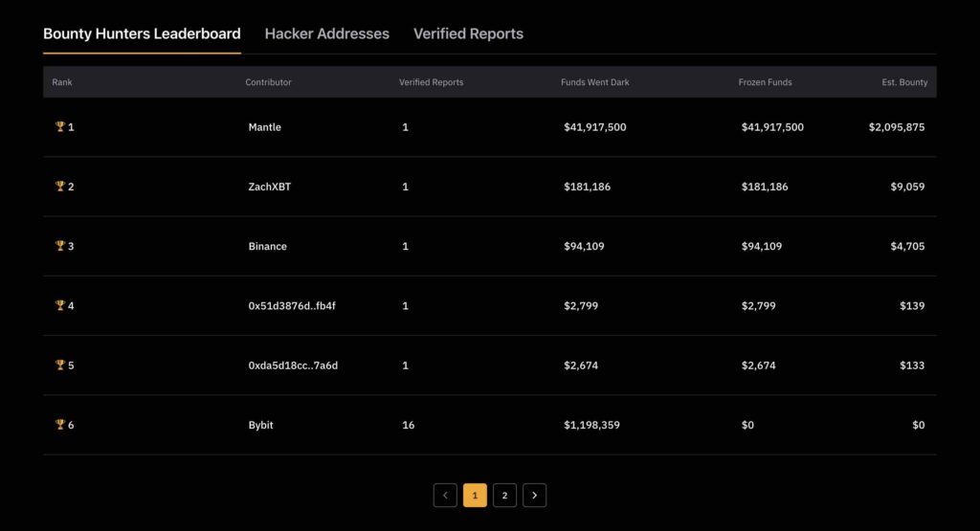Click the trophy icon beside rank 2
Screen dimensions: 980x531
pyautogui.click(x=60, y=186)
